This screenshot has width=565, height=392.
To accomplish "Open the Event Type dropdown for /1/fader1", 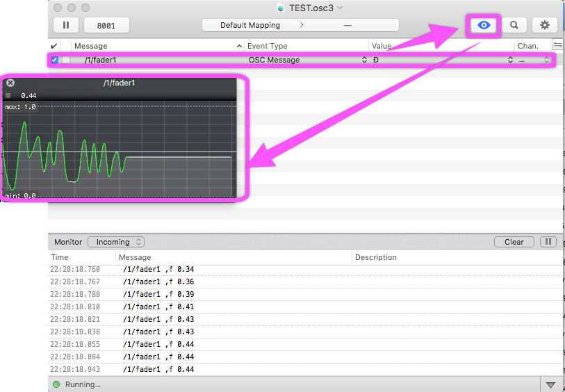I will pos(365,60).
